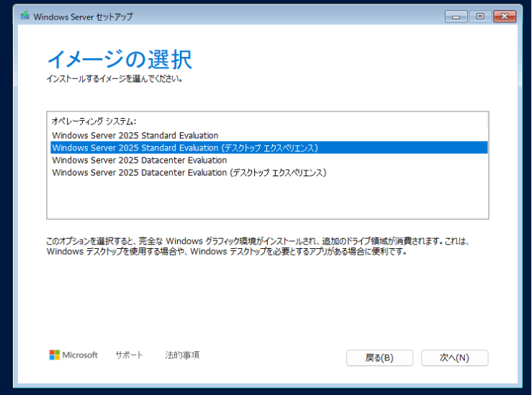This screenshot has width=532, height=395.
Task: Click the イメージの選択 heading
Action: (120, 60)
